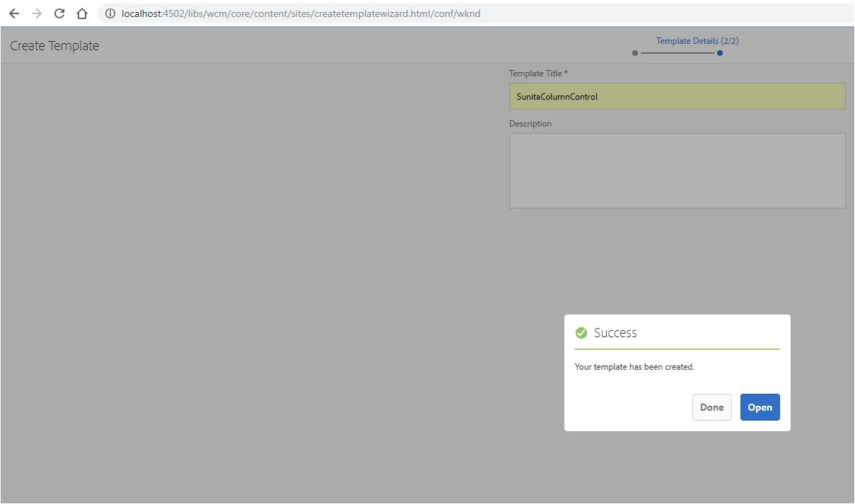Screen dimensions: 855x504
Task: Click the Success dialog title
Action: click(x=615, y=333)
